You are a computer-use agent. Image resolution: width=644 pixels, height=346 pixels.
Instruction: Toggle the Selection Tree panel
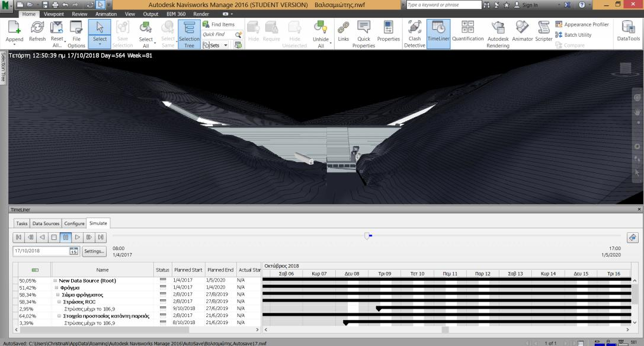click(x=189, y=34)
